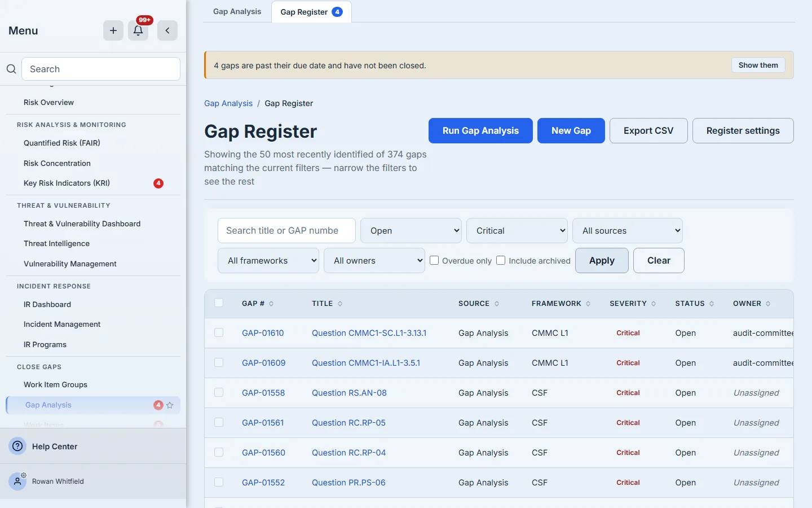The width and height of the screenshot is (812, 508).
Task: Select the GAP-01610 row checkbox
Action: click(x=219, y=333)
